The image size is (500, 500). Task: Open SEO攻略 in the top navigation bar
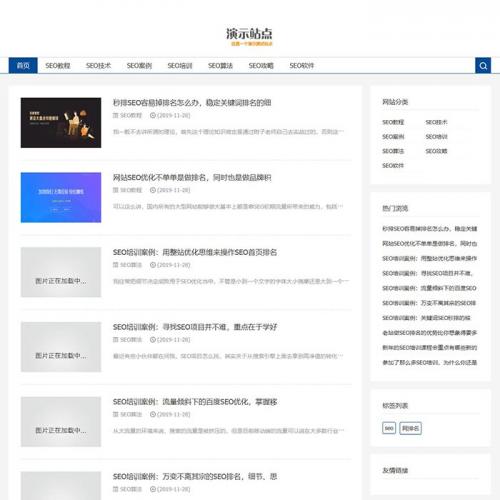coord(261,66)
